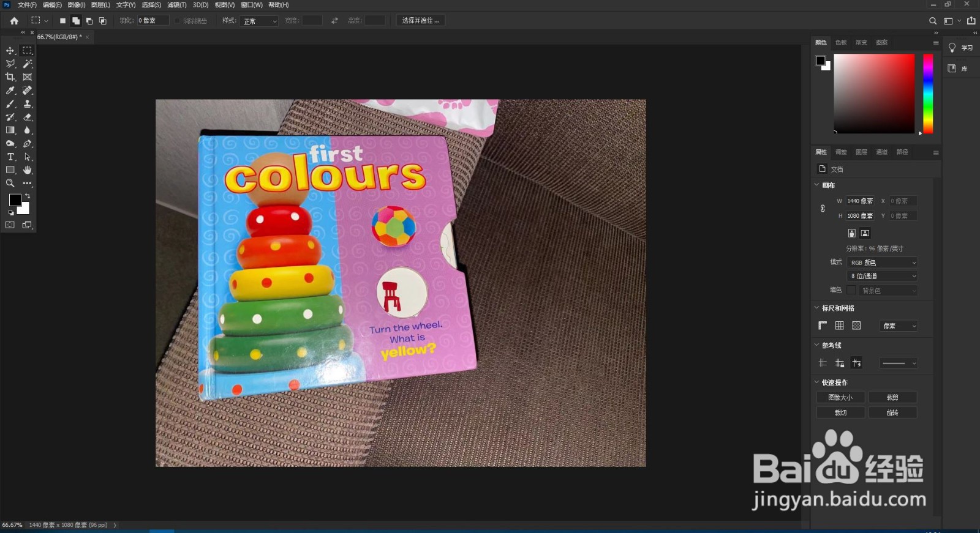Viewport: 980px width, 533px height.
Task: Select the Gradient tool
Action: pos(10,130)
